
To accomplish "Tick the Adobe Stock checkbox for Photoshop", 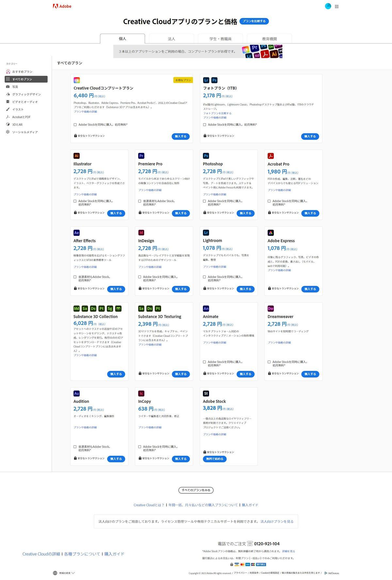I will coord(204,201).
